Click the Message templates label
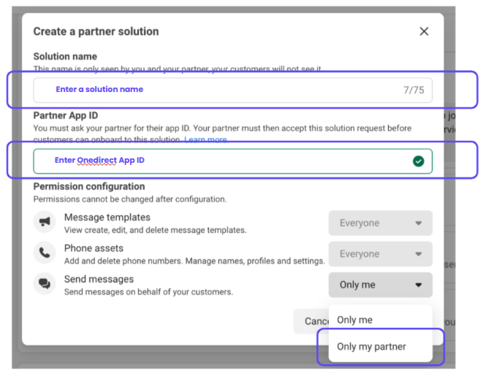The width and height of the screenshot is (480, 373). tap(107, 217)
